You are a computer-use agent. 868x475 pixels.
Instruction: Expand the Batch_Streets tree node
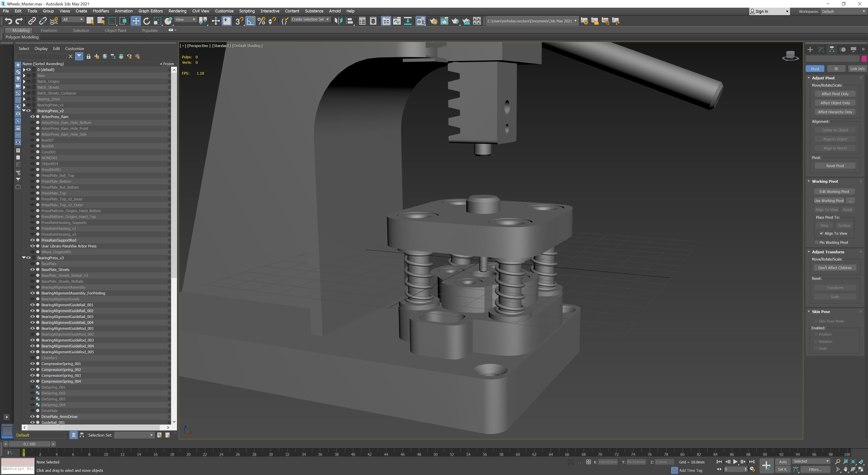[x=24, y=87]
